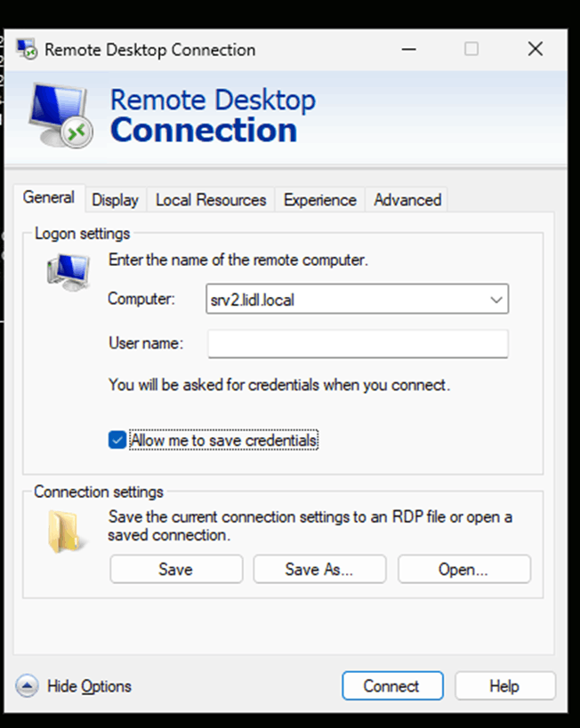580x728 pixels.
Task: Click 'Enter the name of the remote computer' text
Action: (238, 260)
